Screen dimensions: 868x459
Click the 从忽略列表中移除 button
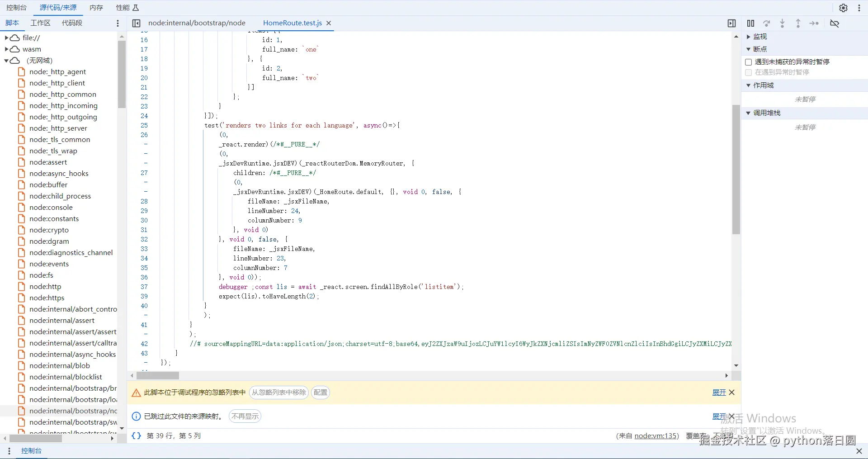click(x=279, y=393)
